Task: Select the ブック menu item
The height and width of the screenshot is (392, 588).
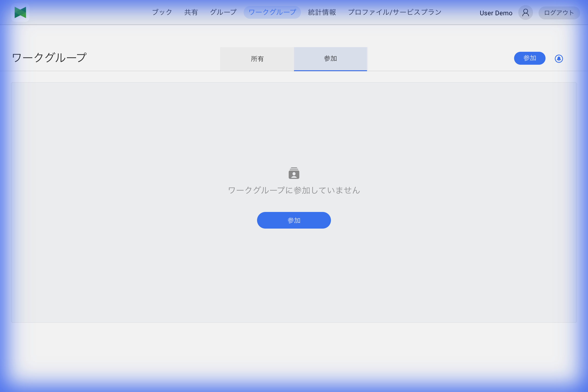Action: pos(162,12)
